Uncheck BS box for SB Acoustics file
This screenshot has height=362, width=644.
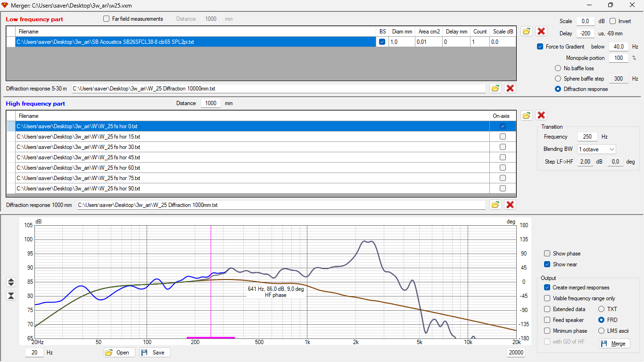pos(382,42)
